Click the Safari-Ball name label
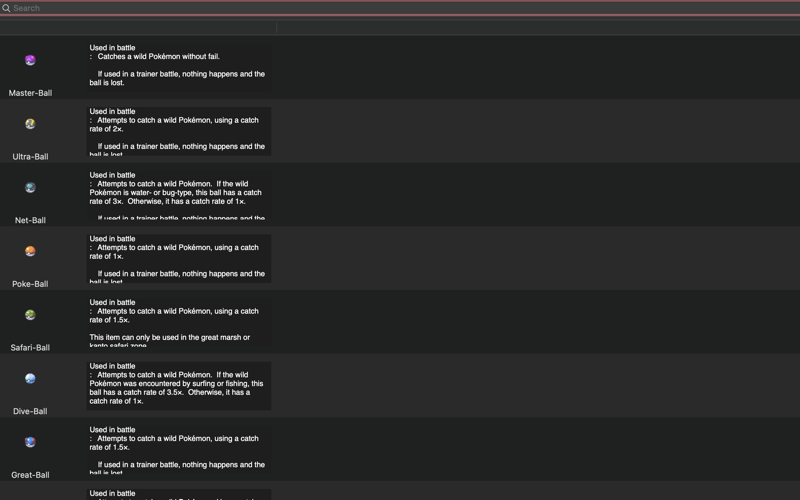The width and height of the screenshot is (800, 500). click(30, 348)
